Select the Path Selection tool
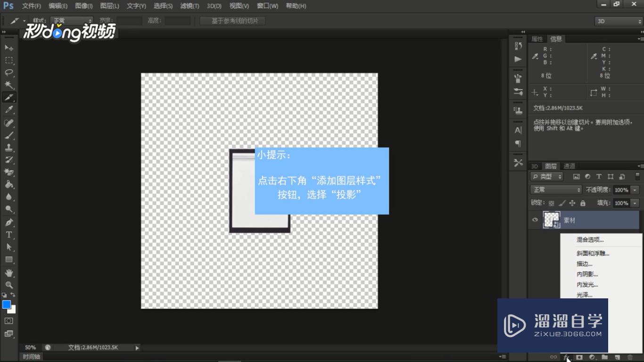This screenshot has height=362, width=644. click(9, 247)
